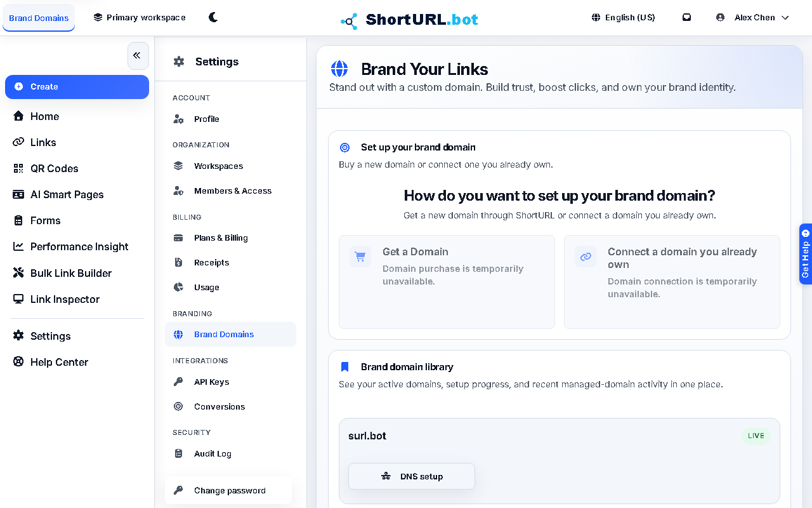812x508 pixels.
Task: Click the Plans & Billing card icon
Action: pos(179,238)
